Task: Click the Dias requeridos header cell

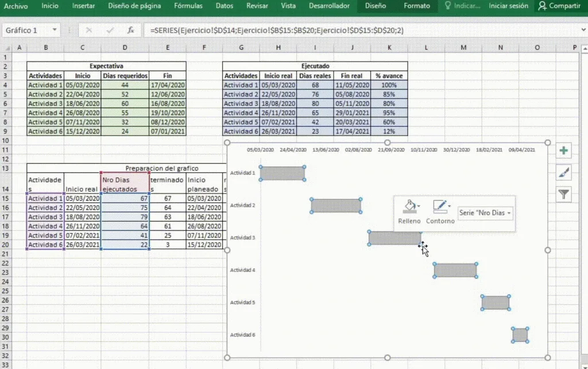Action: [125, 76]
